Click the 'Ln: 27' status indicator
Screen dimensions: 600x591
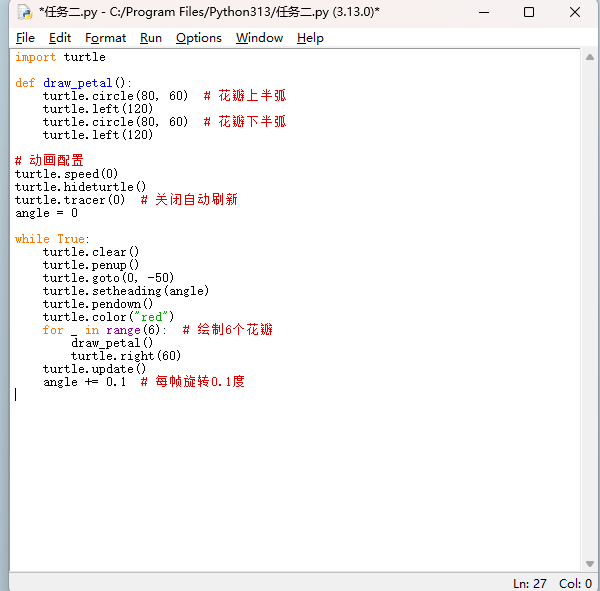[530, 584]
